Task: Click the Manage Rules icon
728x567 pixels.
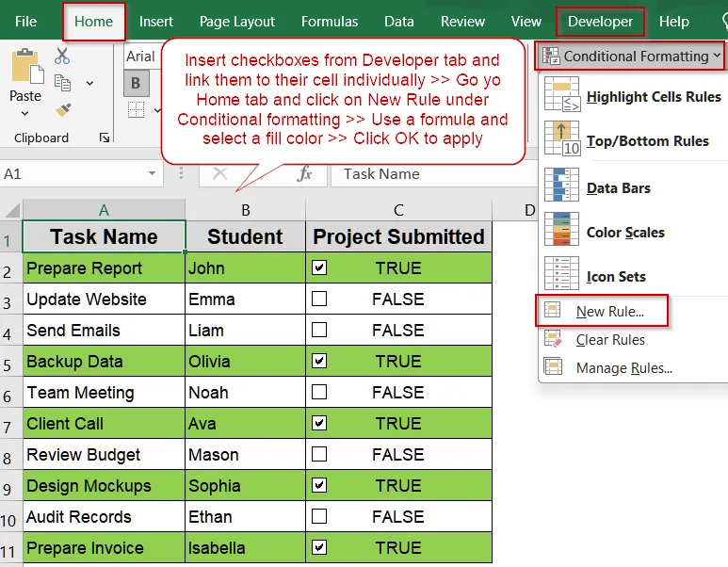Action: pos(553,367)
